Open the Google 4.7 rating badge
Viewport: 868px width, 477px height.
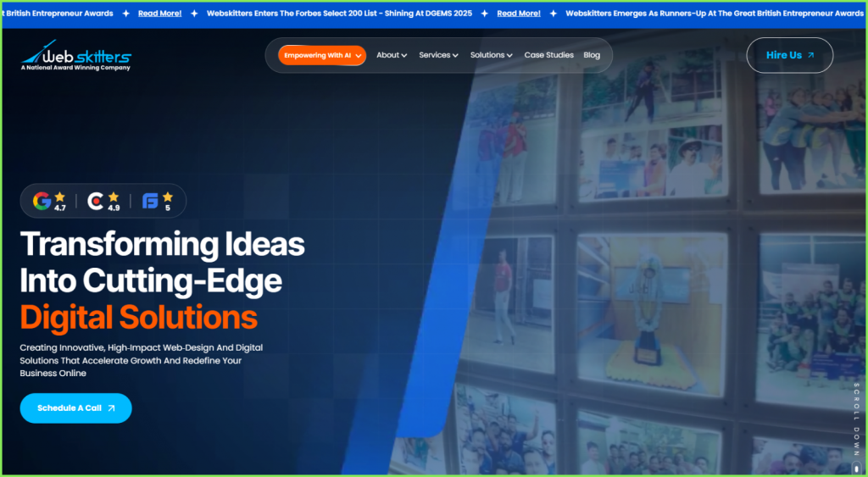pos(49,201)
